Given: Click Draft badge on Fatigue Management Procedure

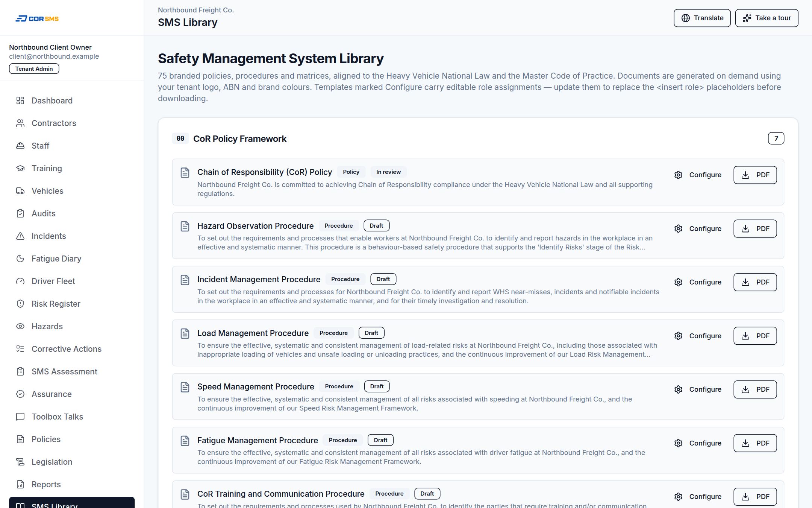Looking at the screenshot, I should click(380, 440).
